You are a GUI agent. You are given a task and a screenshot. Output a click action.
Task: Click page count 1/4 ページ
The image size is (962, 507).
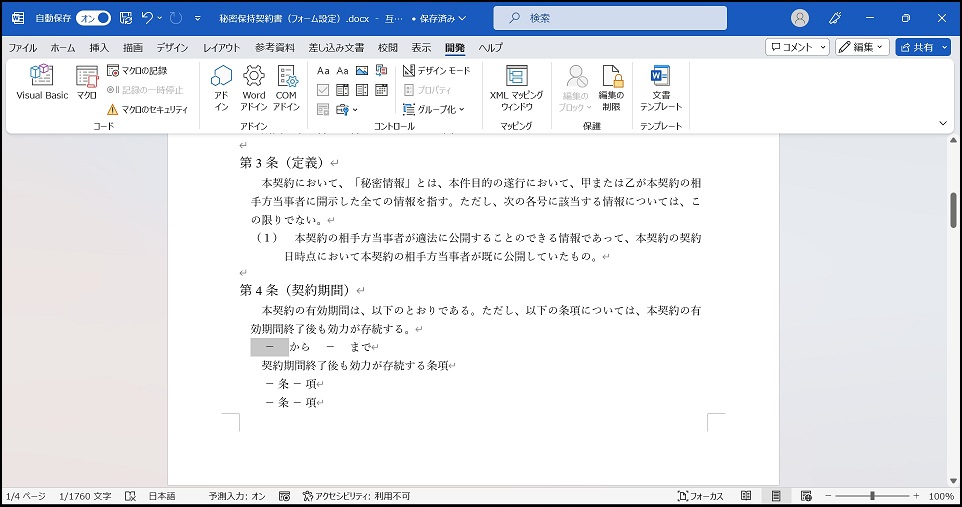26,496
